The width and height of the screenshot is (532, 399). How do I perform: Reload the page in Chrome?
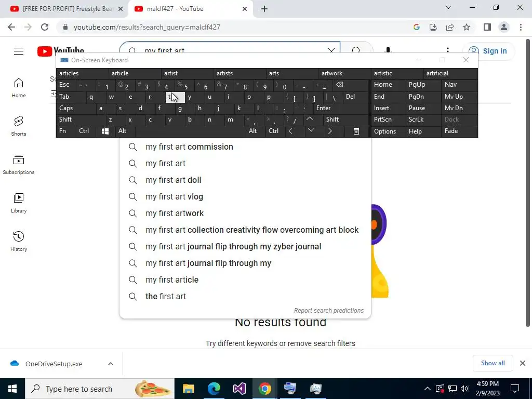click(x=45, y=27)
